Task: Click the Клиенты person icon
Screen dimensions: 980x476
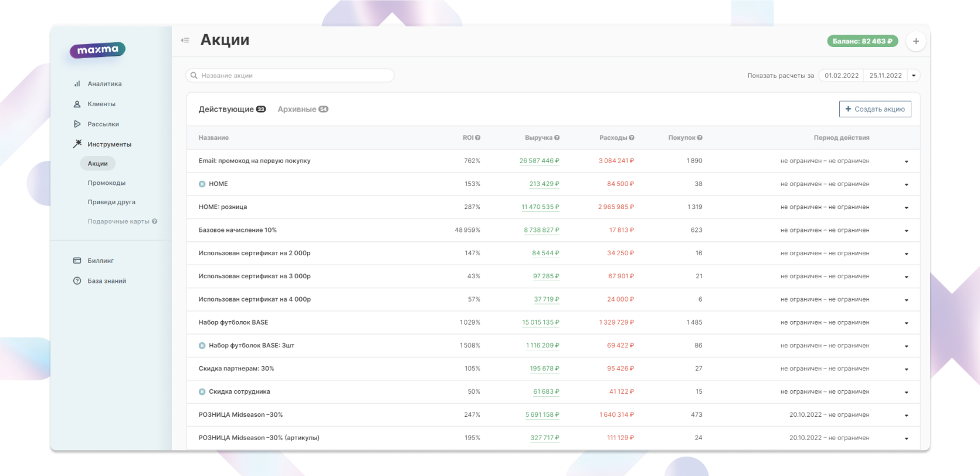Action: [x=77, y=104]
